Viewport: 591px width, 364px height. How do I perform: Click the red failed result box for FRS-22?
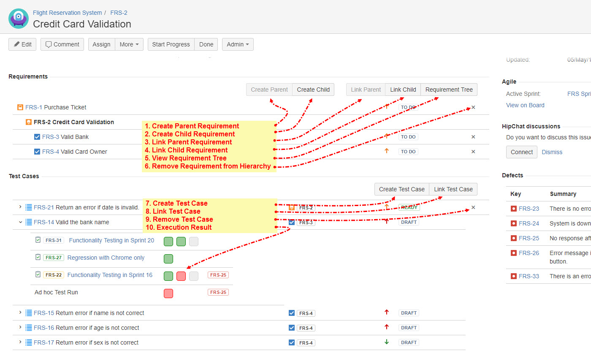pos(181,276)
